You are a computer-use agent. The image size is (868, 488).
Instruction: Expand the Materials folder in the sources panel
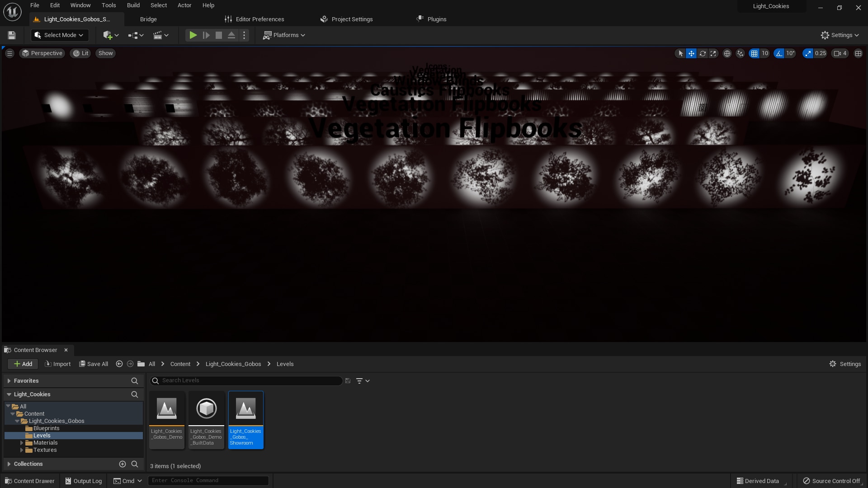[x=22, y=443]
